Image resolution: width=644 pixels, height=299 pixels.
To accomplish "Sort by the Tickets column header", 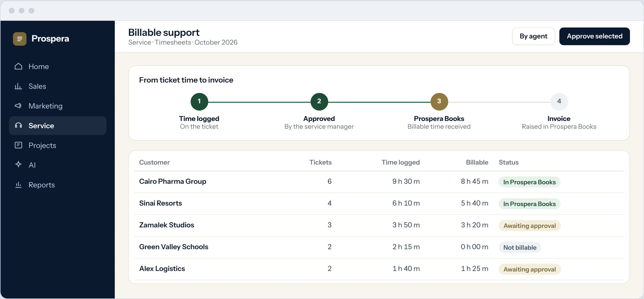I will pos(320,162).
